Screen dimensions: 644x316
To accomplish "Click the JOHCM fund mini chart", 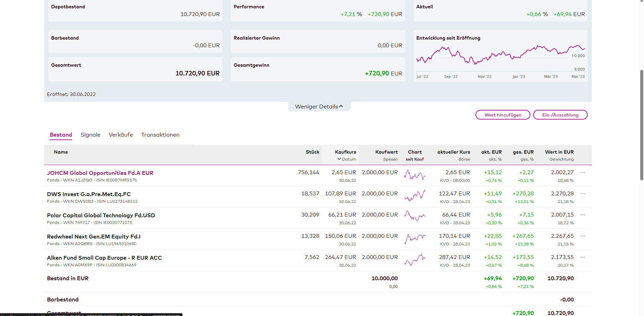I will point(415,175).
